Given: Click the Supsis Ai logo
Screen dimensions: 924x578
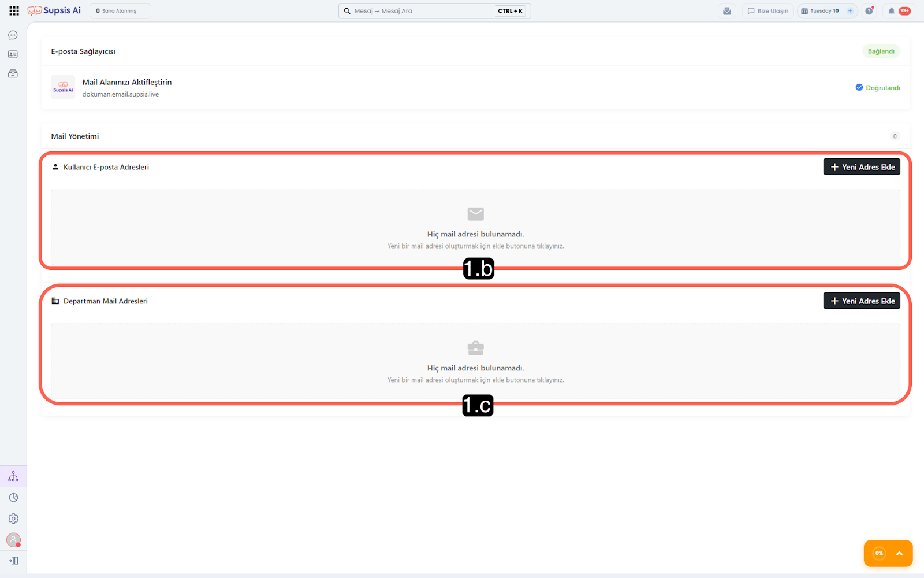Looking at the screenshot, I should pos(55,11).
